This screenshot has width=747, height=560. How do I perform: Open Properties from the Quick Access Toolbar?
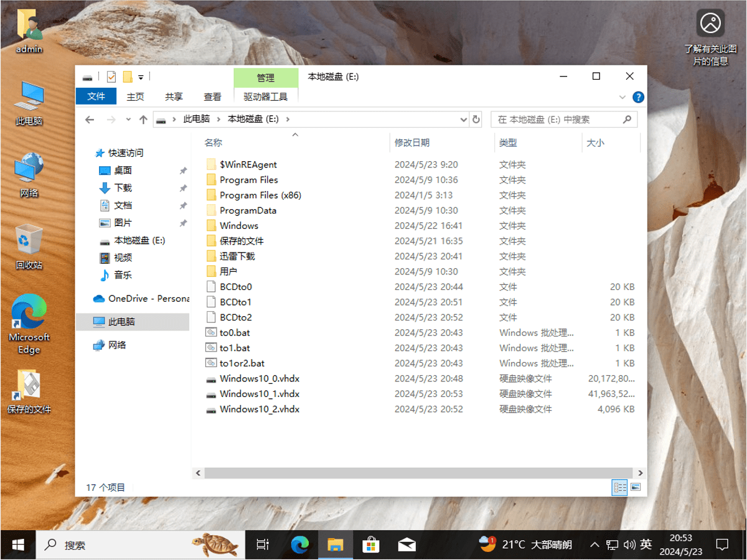coord(112,77)
